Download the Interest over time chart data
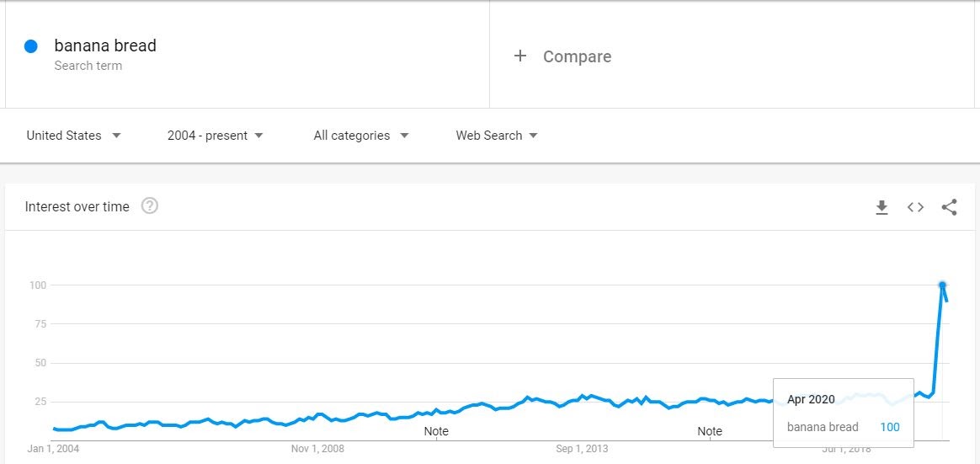Viewport: 980px width, 464px height. coord(881,208)
